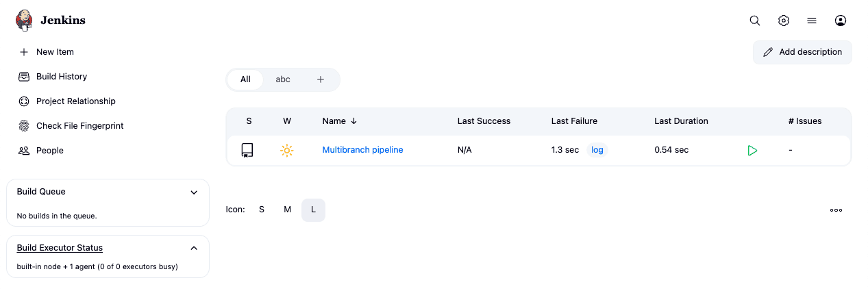The width and height of the screenshot is (868, 289).
Task: Collapse the Build Executor Status panel
Action: click(x=194, y=248)
